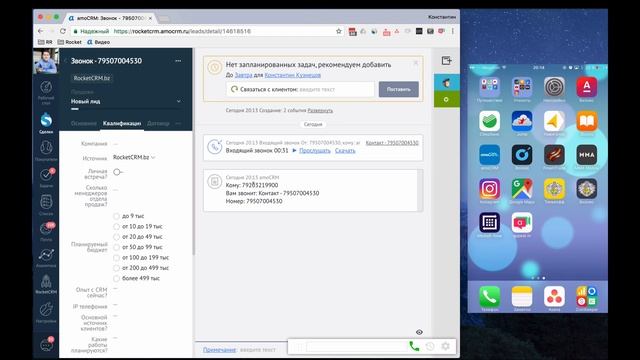Open the chat bubble icon at the sidebar bottom
The height and width of the screenshot is (360, 640).
(x=46, y=345)
